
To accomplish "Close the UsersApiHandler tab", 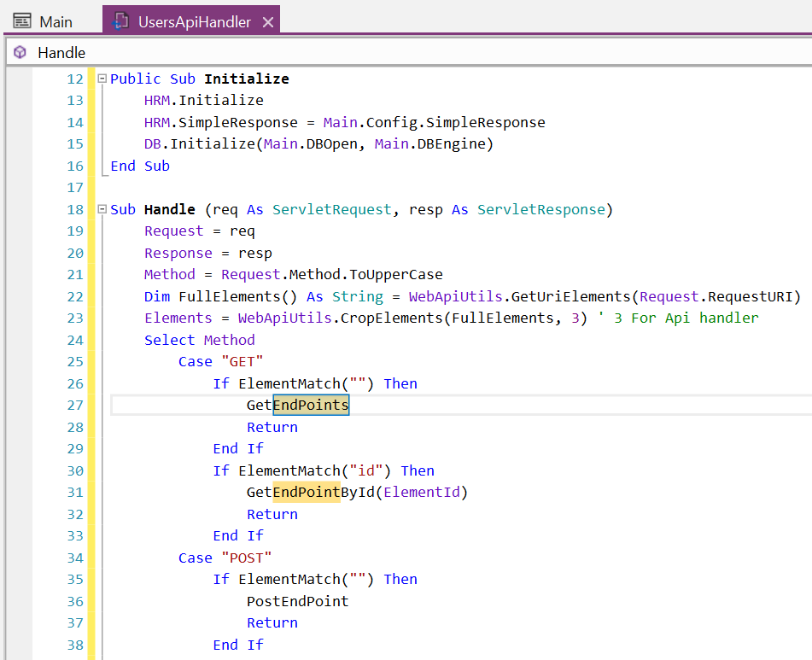I will 268,22.
